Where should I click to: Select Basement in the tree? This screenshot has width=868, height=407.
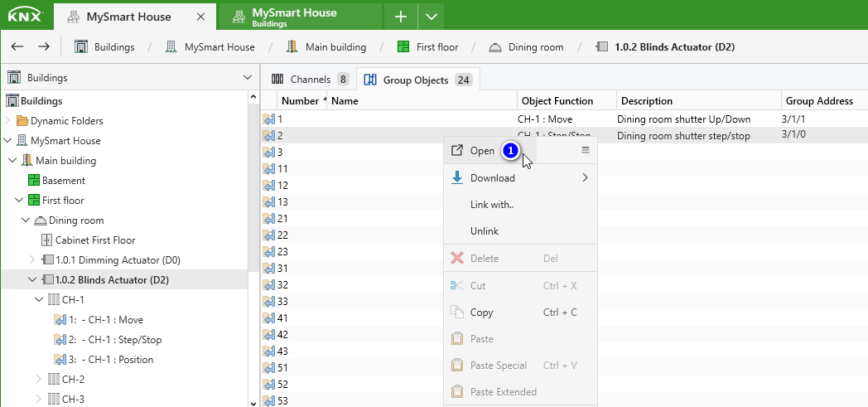[57, 181]
